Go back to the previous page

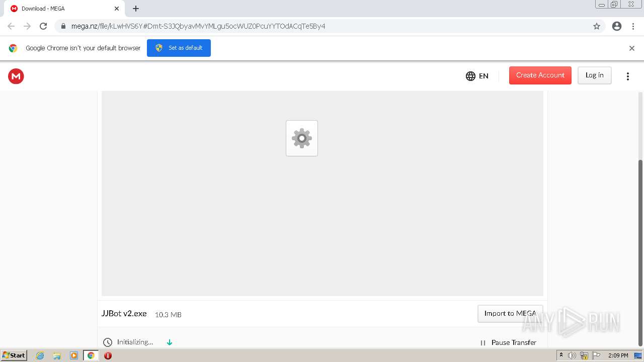(x=11, y=26)
